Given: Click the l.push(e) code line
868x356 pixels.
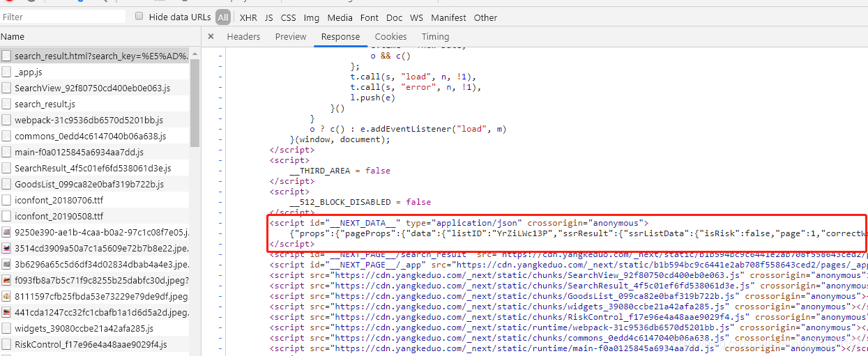Looking at the screenshot, I should [x=373, y=98].
